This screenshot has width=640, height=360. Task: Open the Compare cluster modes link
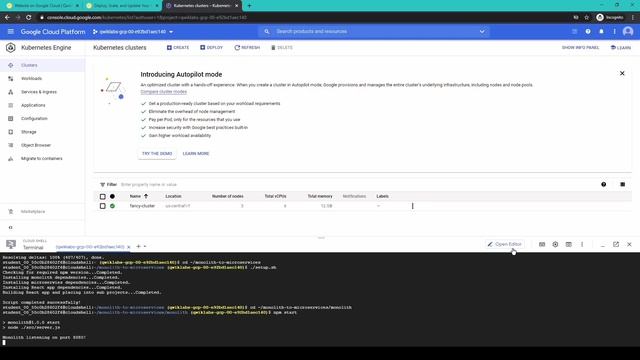tap(164, 92)
